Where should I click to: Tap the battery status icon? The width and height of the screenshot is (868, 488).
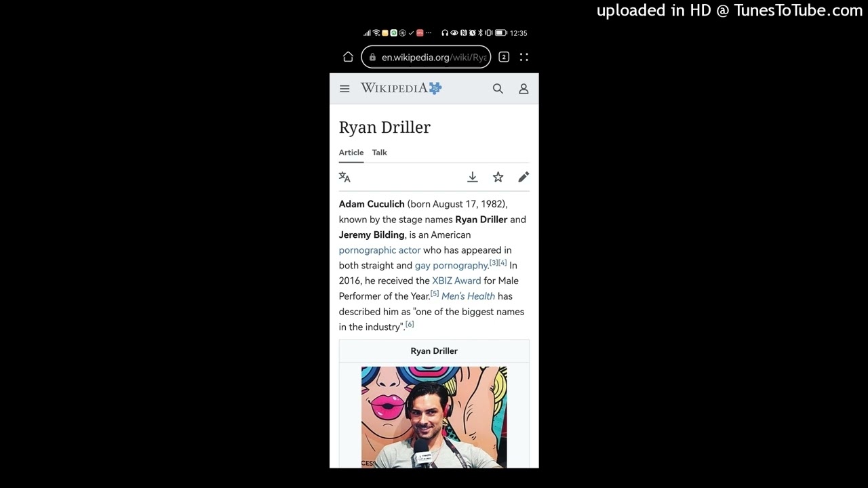(501, 33)
